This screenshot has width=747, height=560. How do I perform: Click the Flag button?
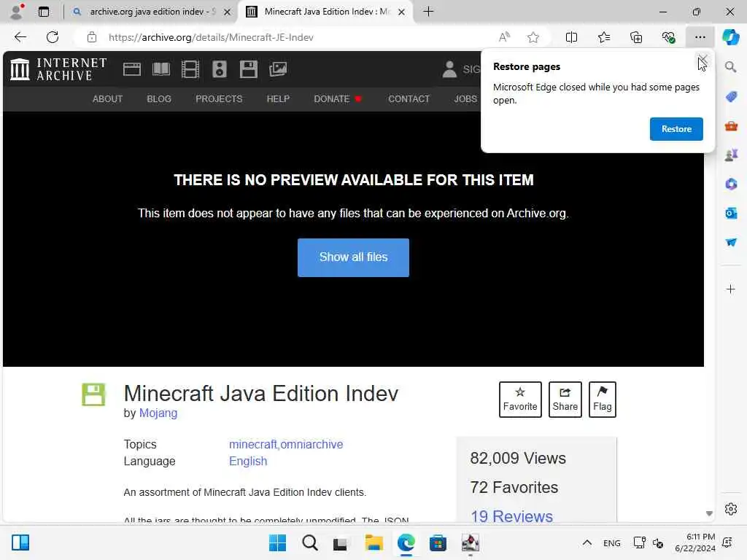click(602, 400)
